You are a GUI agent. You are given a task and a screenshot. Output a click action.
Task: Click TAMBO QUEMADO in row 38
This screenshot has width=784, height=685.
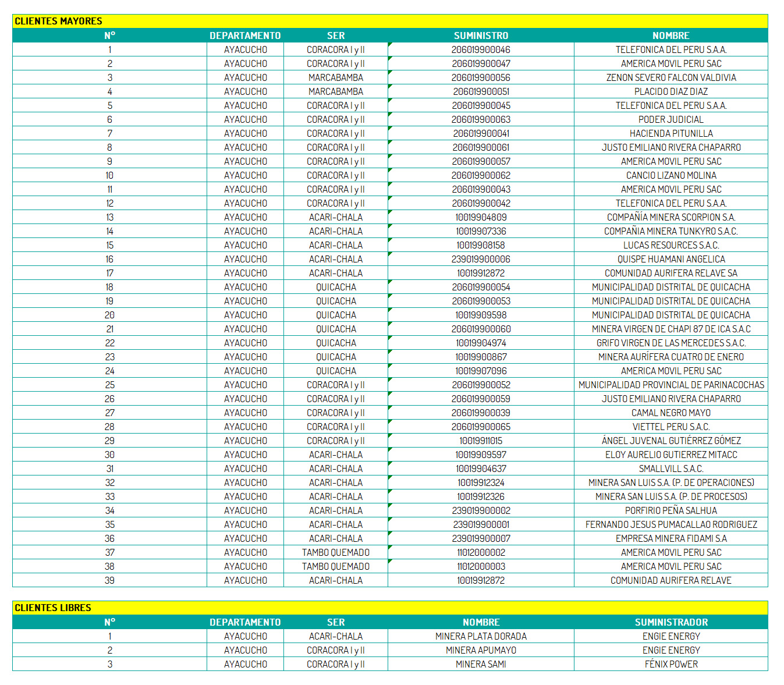coord(336,566)
